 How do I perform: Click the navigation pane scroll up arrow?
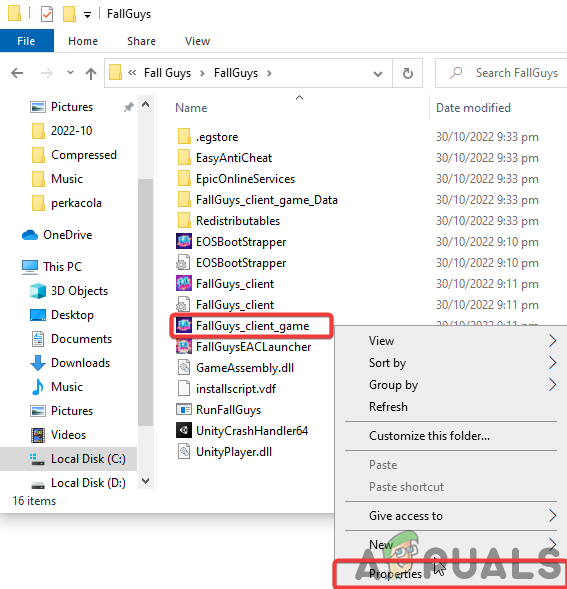point(145,104)
